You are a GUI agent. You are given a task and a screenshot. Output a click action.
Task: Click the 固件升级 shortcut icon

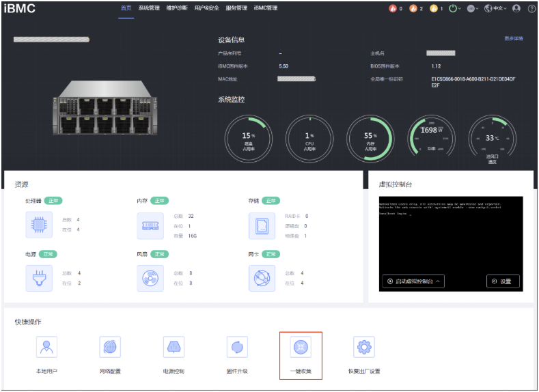click(x=237, y=347)
